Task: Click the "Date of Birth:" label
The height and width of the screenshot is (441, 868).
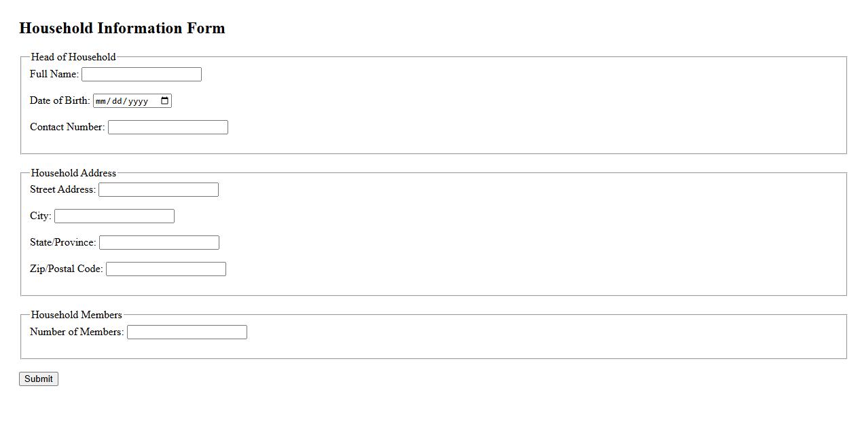Action: (60, 100)
